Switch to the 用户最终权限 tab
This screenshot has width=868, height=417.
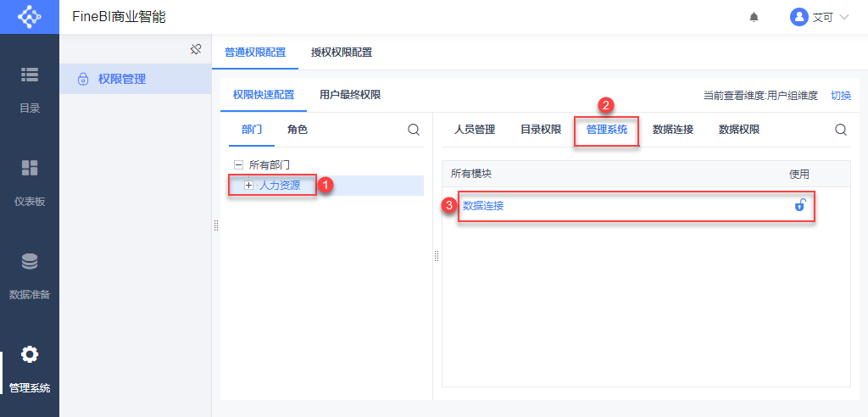pos(350,95)
